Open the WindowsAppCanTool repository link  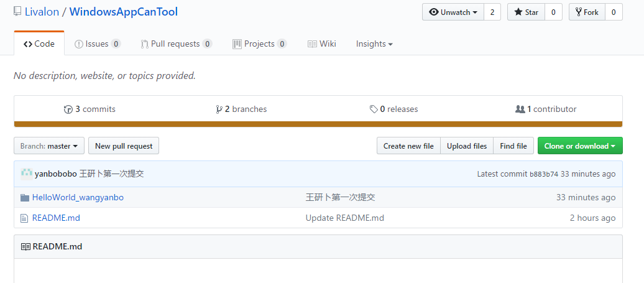coord(124,11)
